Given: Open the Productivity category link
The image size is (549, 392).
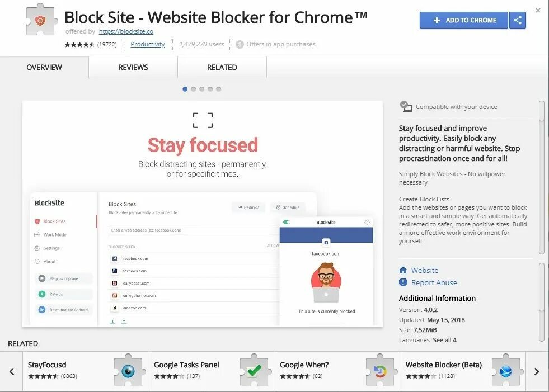Looking at the screenshot, I should [x=148, y=44].
